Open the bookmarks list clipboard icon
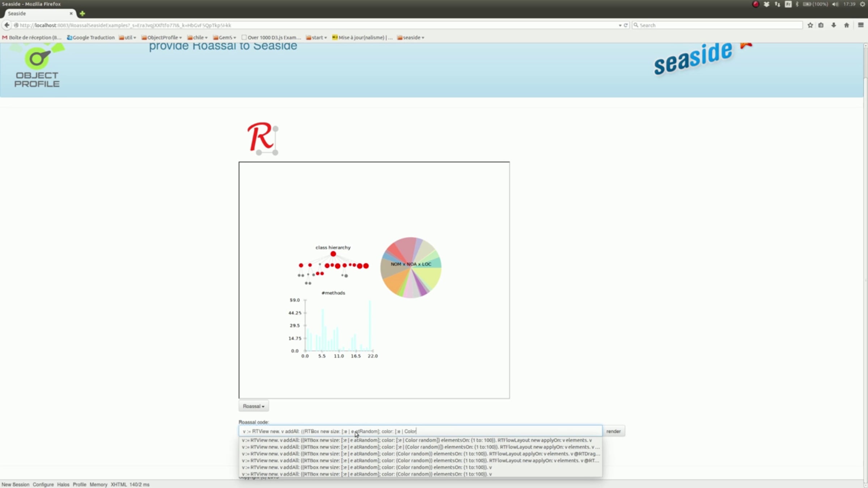868x488 pixels. pos(821,25)
